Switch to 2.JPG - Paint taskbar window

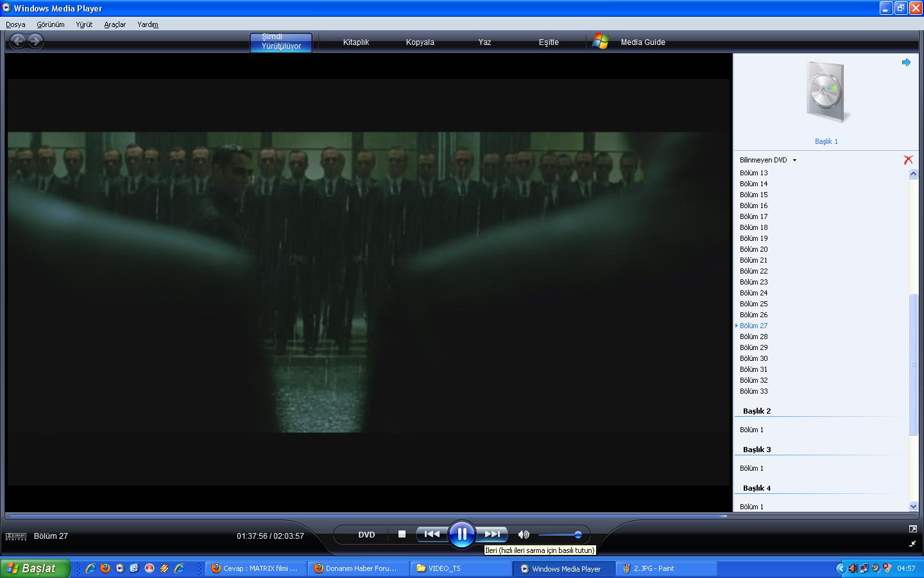pyautogui.click(x=667, y=568)
